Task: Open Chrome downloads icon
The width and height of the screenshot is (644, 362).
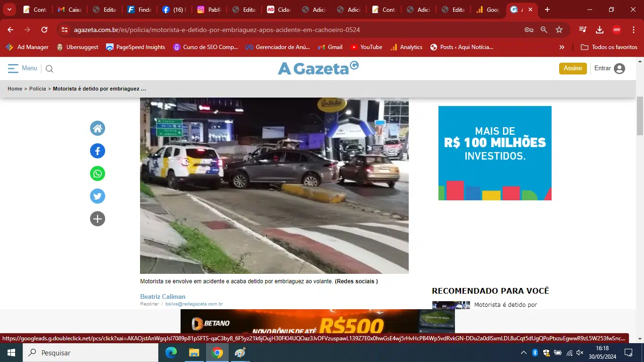Action: pos(600,30)
